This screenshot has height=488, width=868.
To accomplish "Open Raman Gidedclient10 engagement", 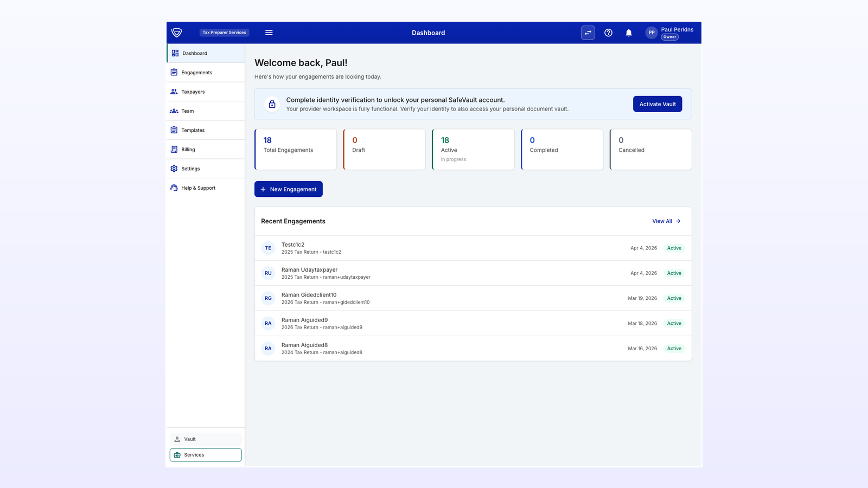I will coord(473,298).
